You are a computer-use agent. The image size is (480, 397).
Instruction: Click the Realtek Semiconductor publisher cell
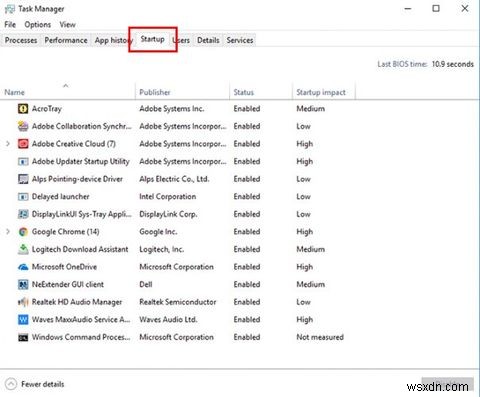178,302
